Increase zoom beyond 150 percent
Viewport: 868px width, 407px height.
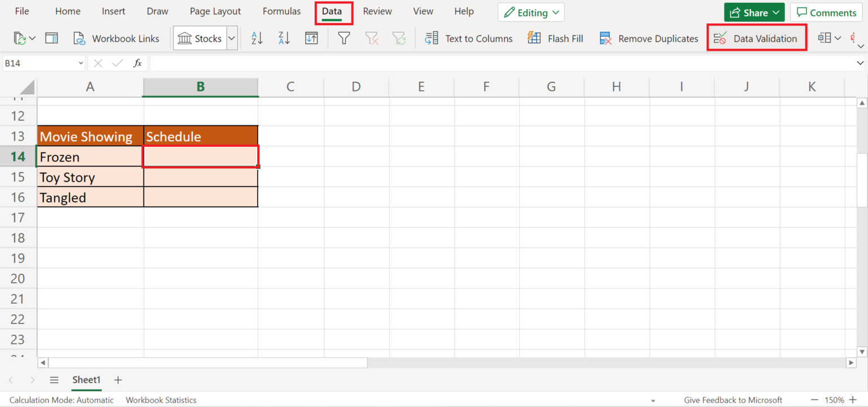pos(853,400)
